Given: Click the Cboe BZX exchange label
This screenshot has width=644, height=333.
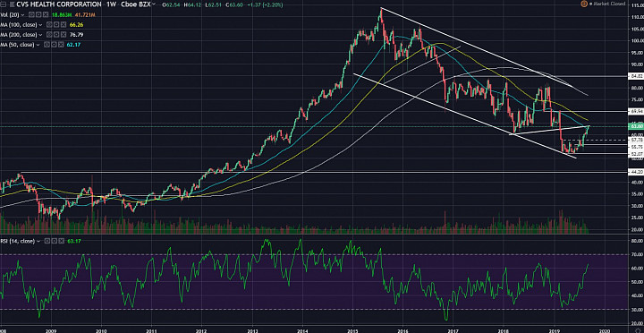Looking at the screenshot, I should (136, 4).
